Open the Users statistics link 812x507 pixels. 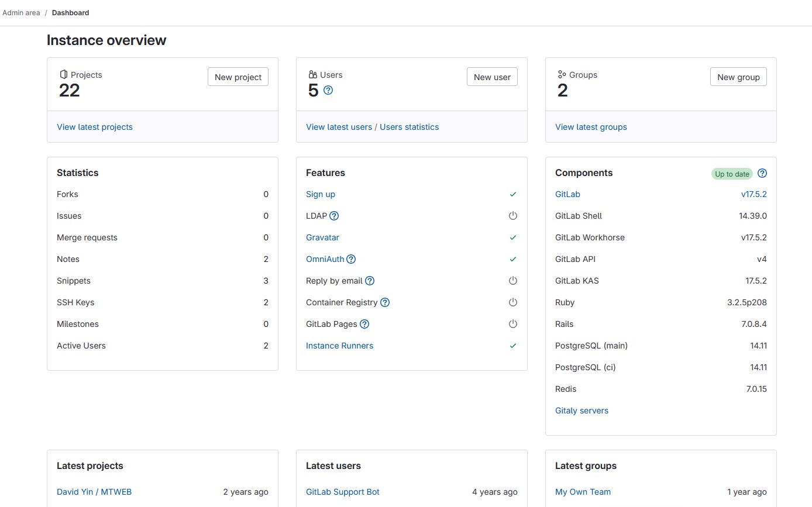click(409, 127)
